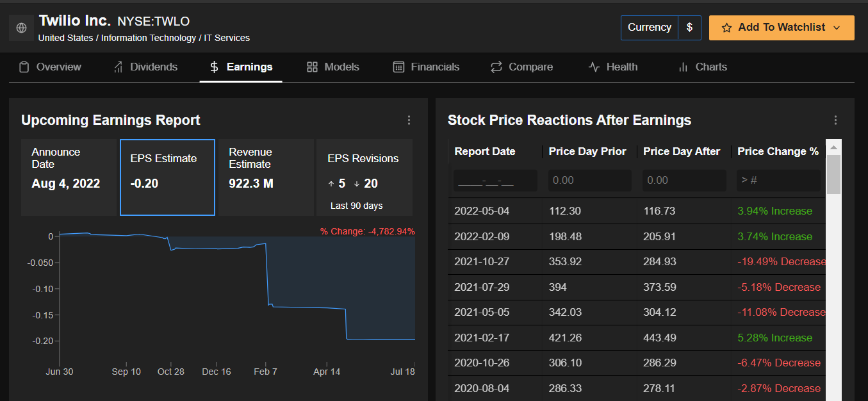Go to the Financials tab
868x401 pixels.
426,67
